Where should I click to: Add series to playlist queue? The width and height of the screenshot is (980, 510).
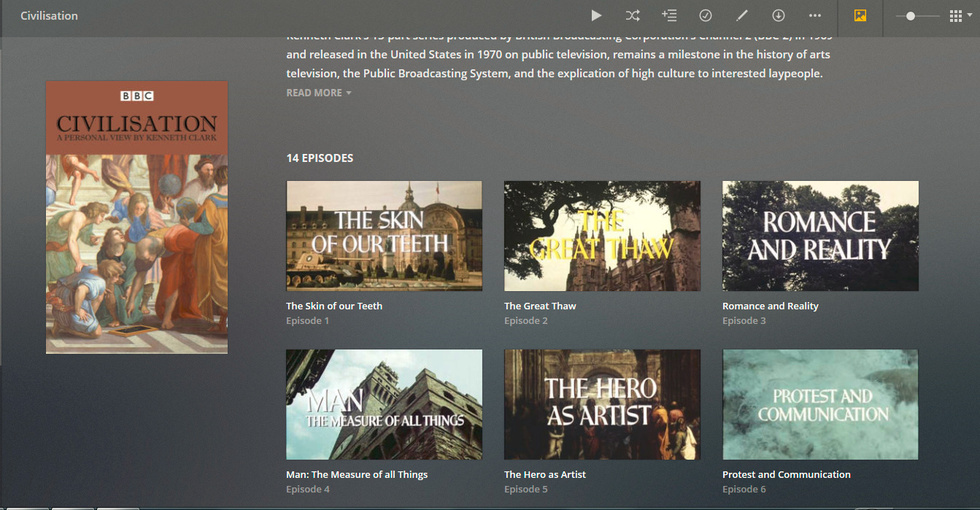click(x=669, y=16)
